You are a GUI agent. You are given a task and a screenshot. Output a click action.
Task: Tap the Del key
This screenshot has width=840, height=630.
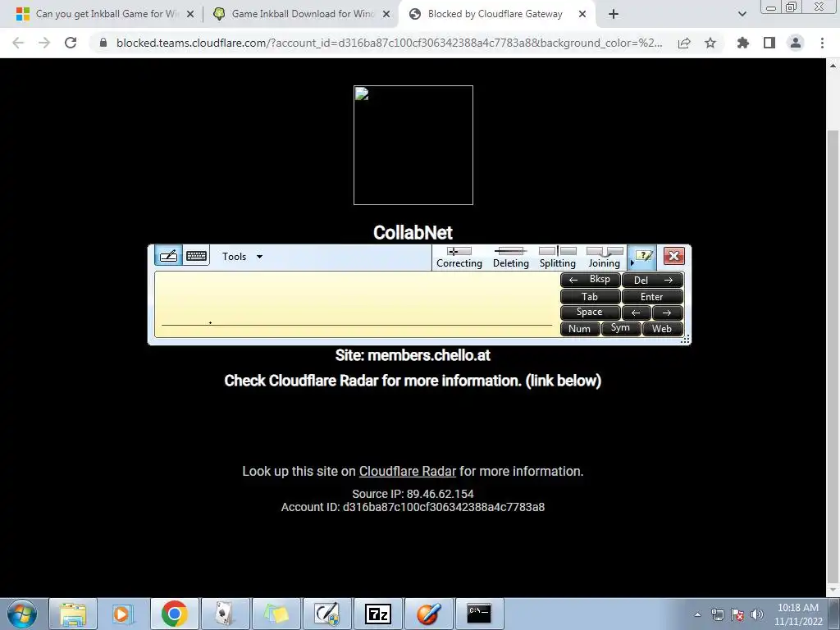652,280
